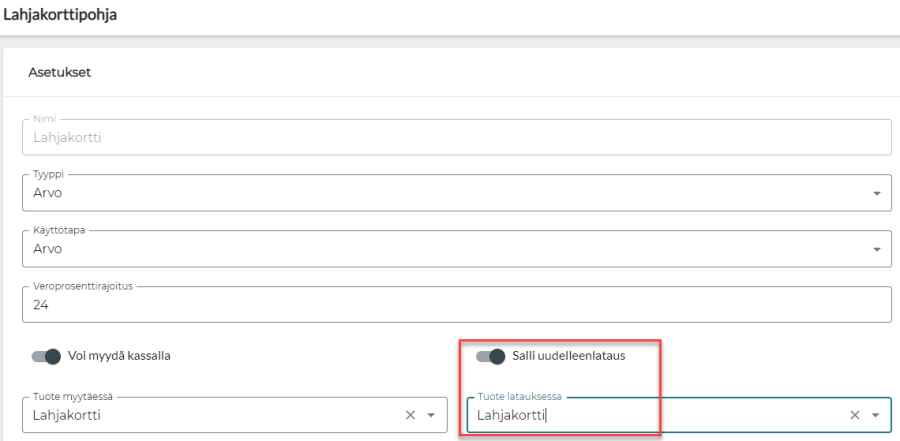Click the Tyyppi dropdown arrow icon
Viewport: 900px width, 441px height.
[876, 193]
